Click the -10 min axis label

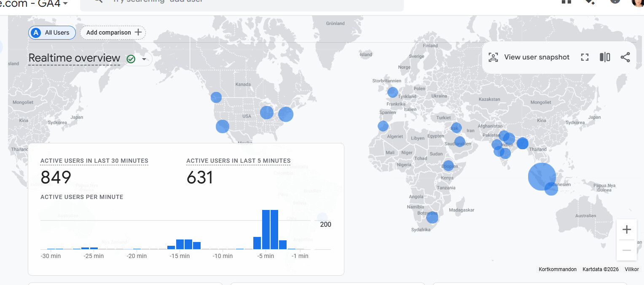pyautogui.click(x=223, y=256)
